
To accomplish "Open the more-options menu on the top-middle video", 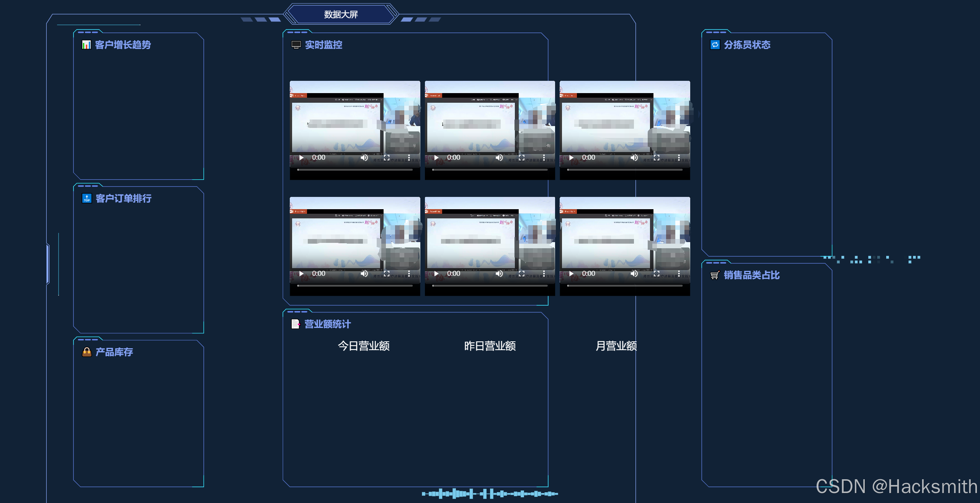I will [544, 157].
